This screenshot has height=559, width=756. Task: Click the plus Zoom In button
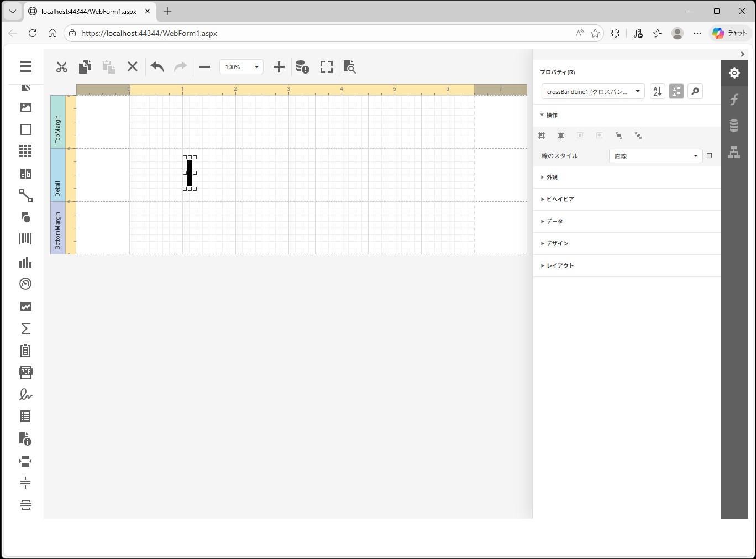pos(279,67)
